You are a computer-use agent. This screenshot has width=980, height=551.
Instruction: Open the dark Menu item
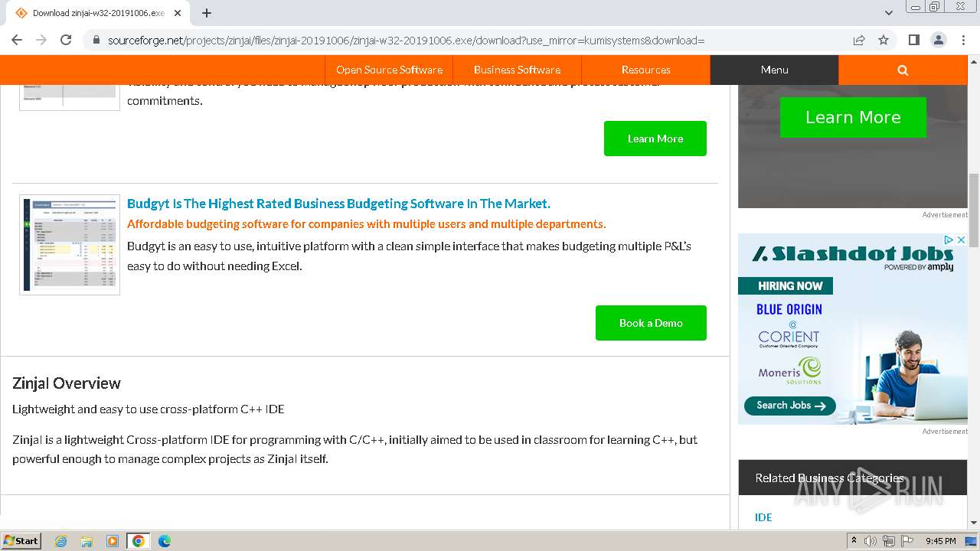[774, 70]
